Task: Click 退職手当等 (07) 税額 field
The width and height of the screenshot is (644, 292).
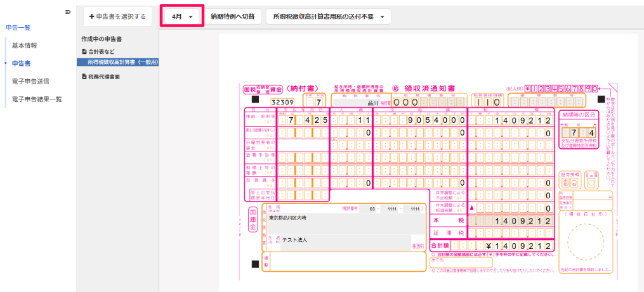Action: (511, 158)
